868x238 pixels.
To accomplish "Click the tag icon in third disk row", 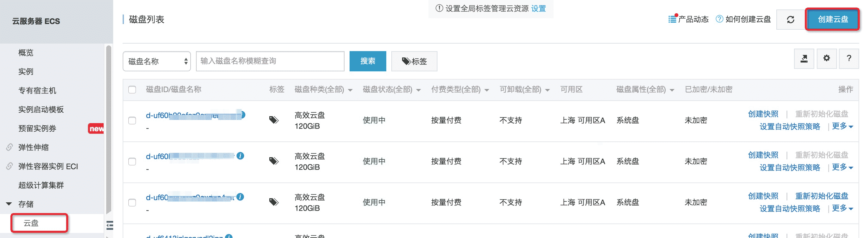I will click(x=274, y=202).
